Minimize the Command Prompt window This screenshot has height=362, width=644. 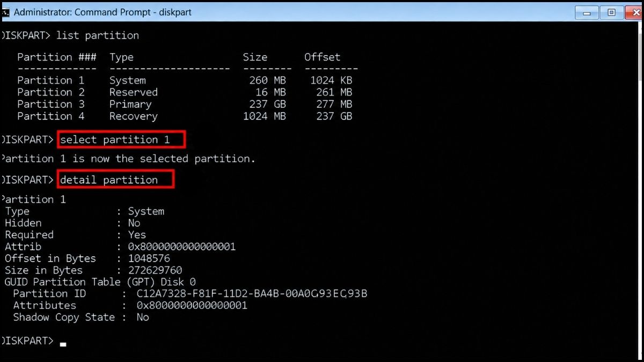[x=588, y=12]
